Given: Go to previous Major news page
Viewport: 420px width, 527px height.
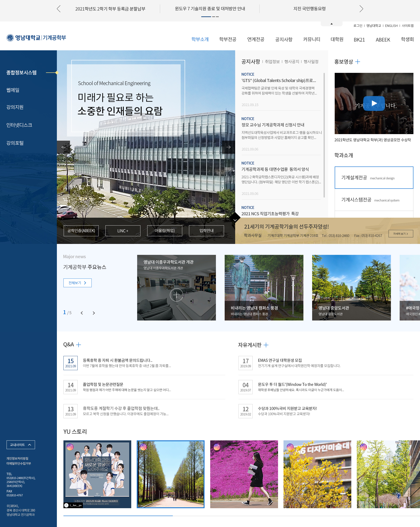Looking at the screenshot, I should (82, 313).
